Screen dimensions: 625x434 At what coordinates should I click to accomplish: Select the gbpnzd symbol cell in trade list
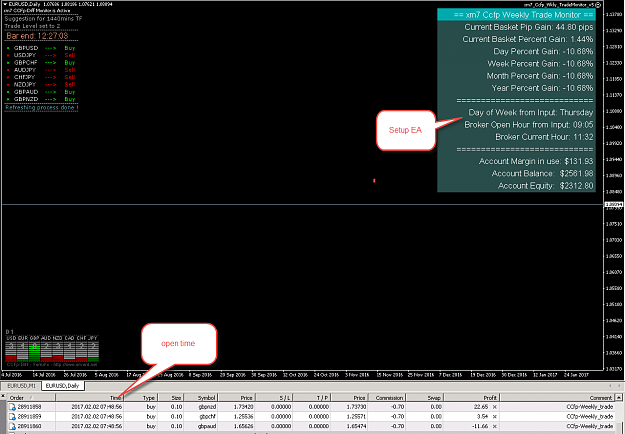201,407
